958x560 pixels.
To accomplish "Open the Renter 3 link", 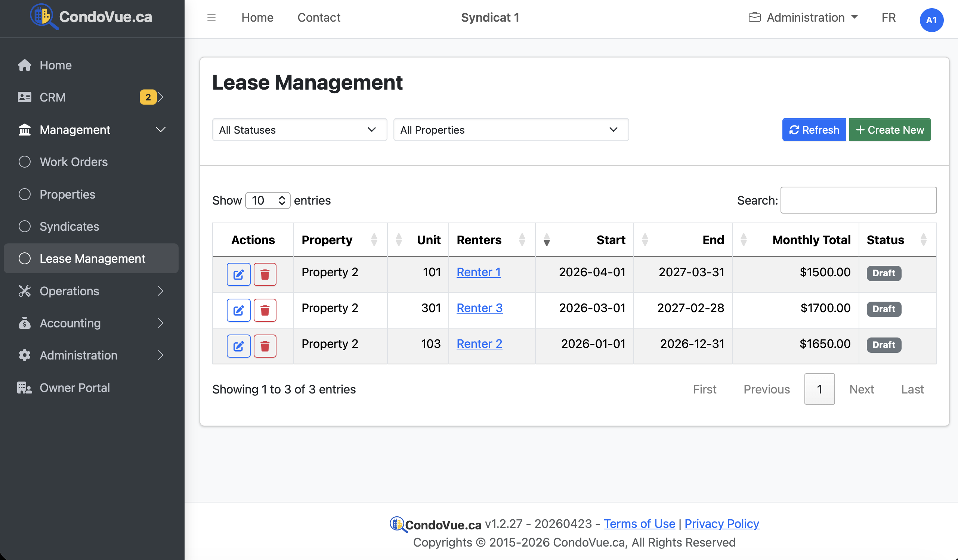I will (479, 308).
